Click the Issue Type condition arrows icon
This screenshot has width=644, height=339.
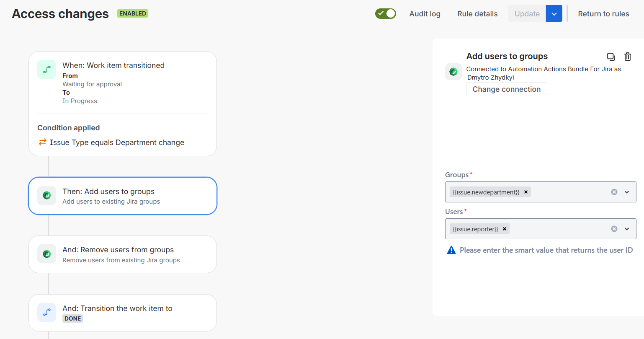tap(42, 142)
